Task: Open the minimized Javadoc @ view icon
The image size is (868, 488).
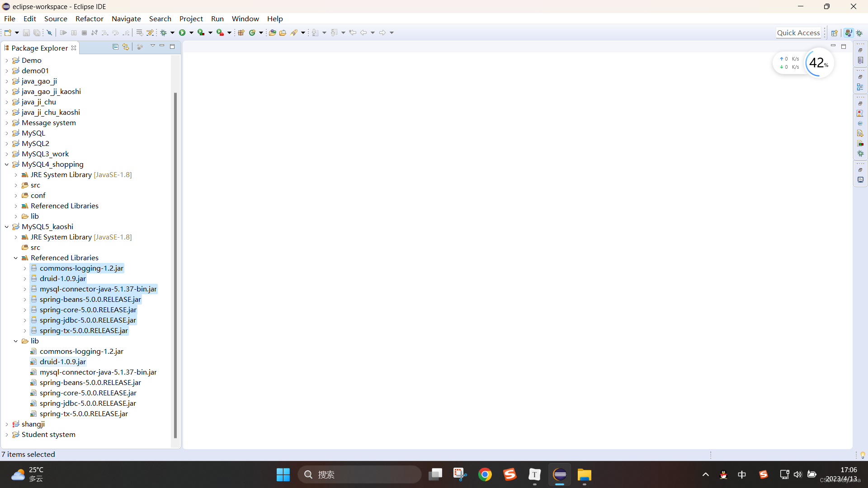Action: click(860, 123)
